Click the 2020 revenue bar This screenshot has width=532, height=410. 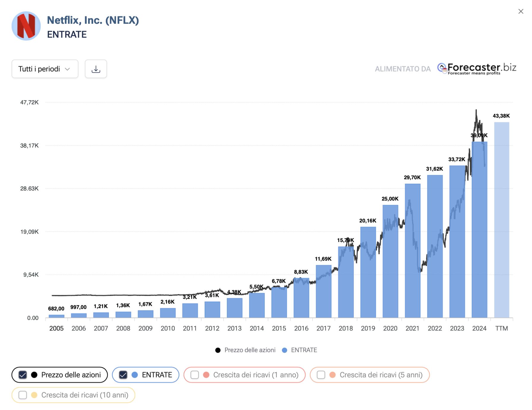pyautogui.click(x=390, y=267)
